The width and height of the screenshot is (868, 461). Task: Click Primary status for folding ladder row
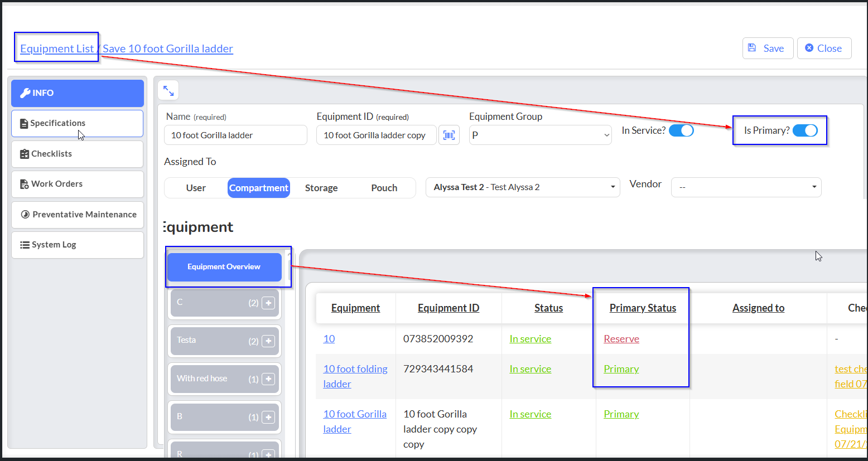(621, 369)
